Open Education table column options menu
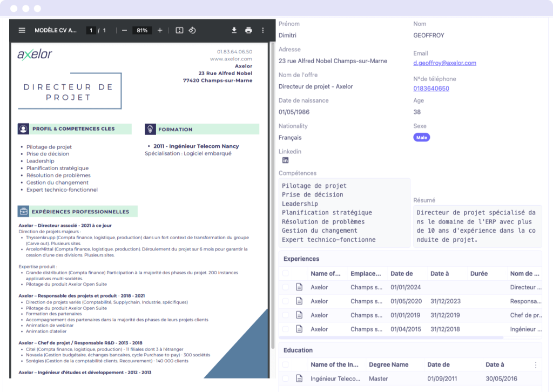Image resolution: width=553 pixels, height=392 pixels. (536, 365)
